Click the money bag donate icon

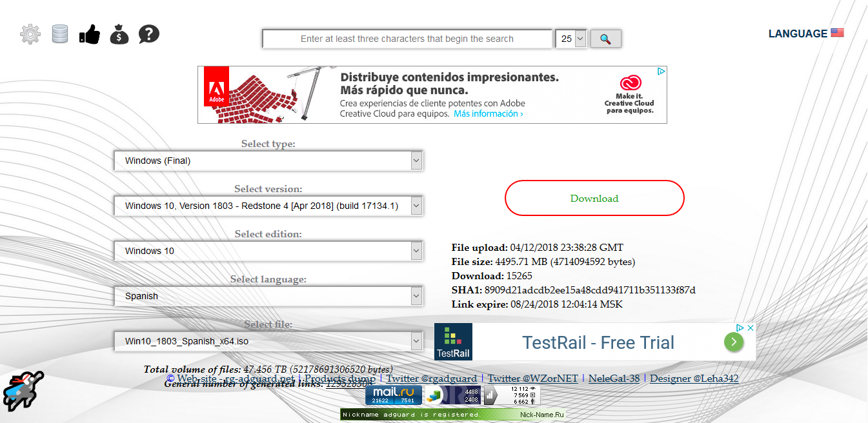[x=119, y=34]
